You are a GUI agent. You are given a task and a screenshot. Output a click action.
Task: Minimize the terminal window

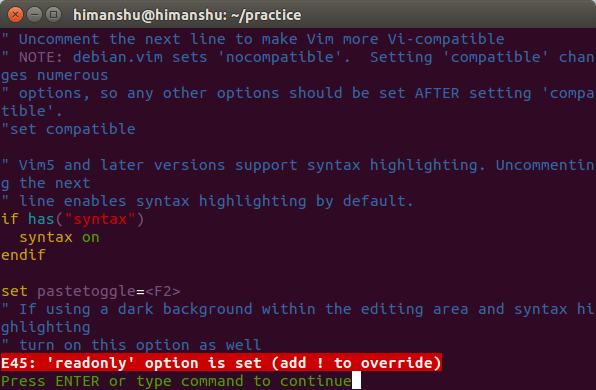coord(34,15)
